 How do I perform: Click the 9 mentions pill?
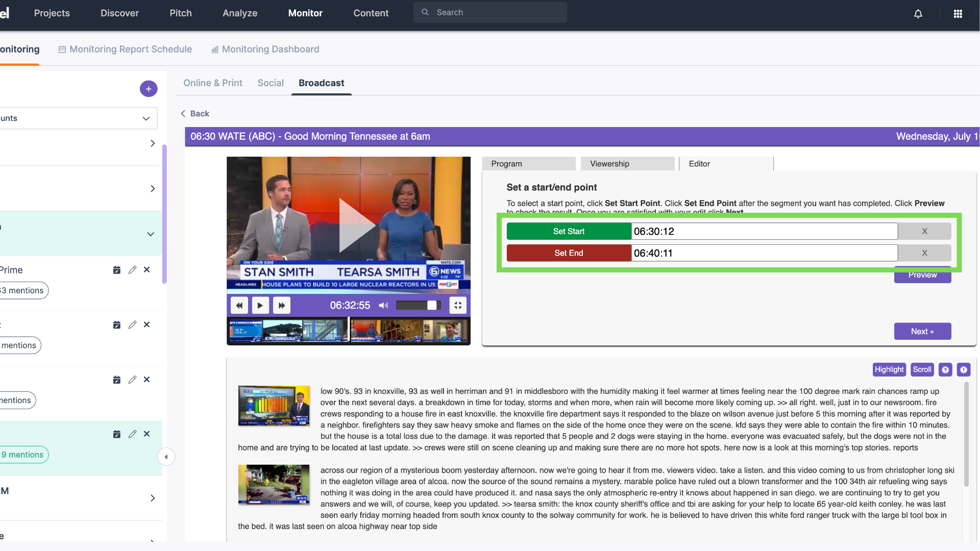pos(23,455)
